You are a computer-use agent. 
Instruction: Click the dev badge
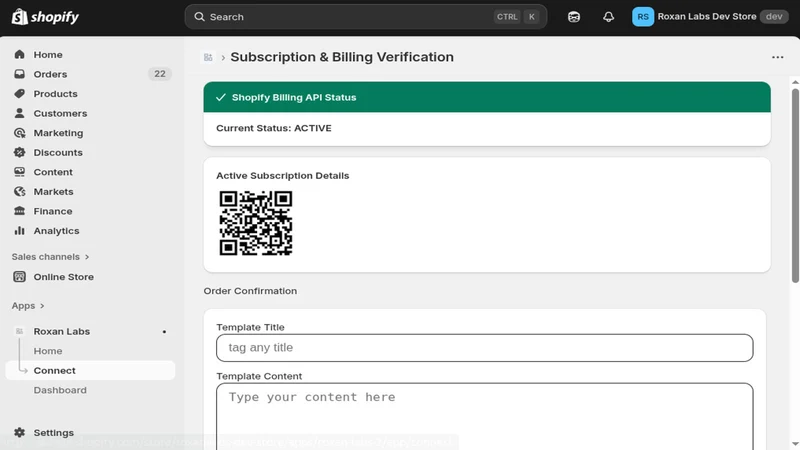pos(774,17)
